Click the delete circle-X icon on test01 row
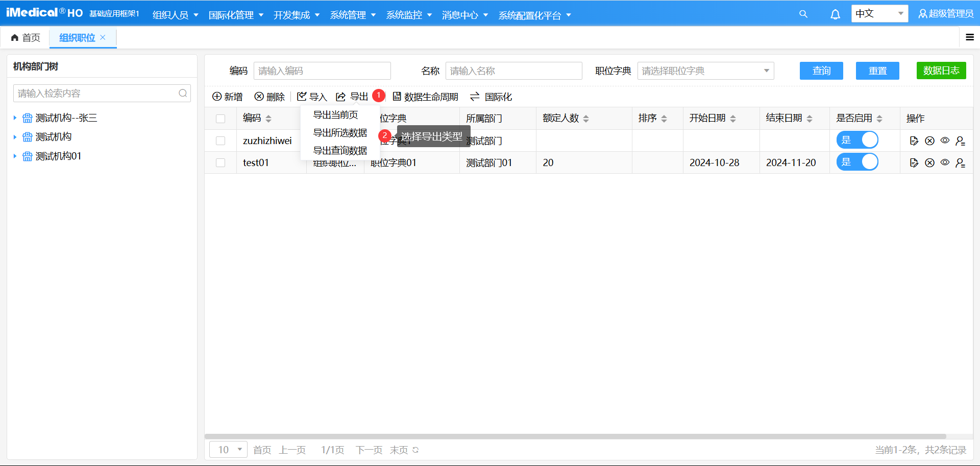Viewport: 980px width, 466px height. pos(929,162)
